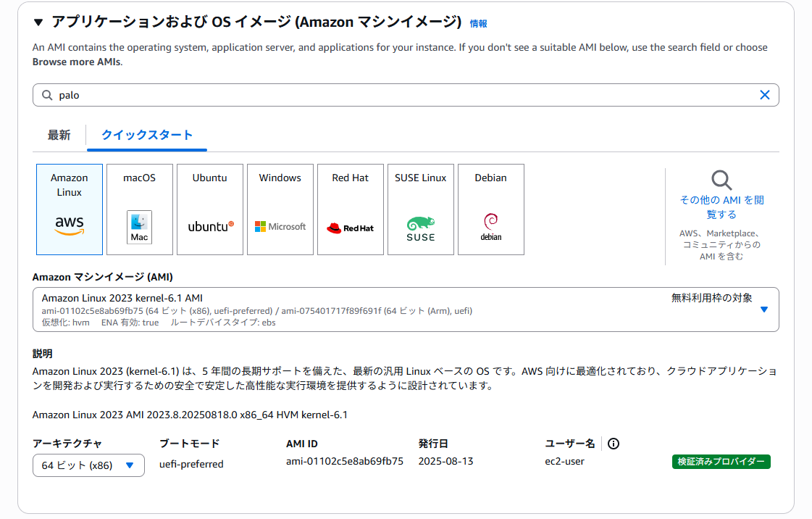Click the AMI ID ami-01102c5e8ab69fb75 value
Viewport: 812px width, 519px height.
pyautogui.click(x=344, y=461)
